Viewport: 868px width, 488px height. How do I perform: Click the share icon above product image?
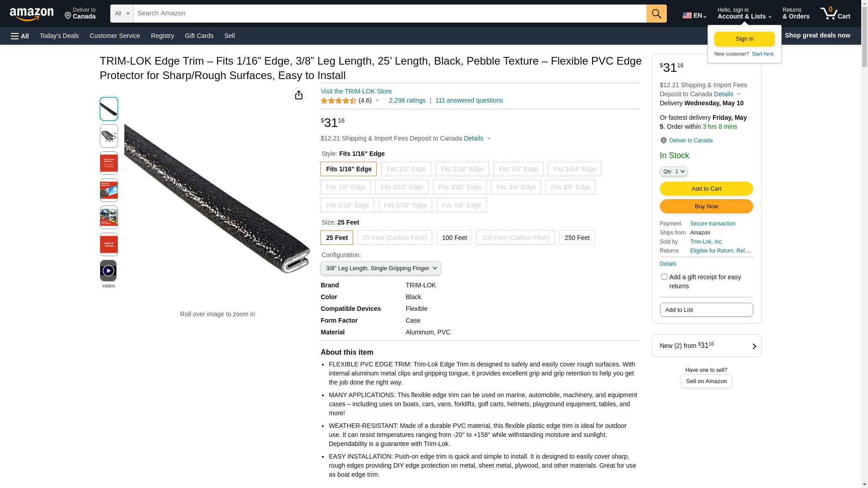(298, 95)
